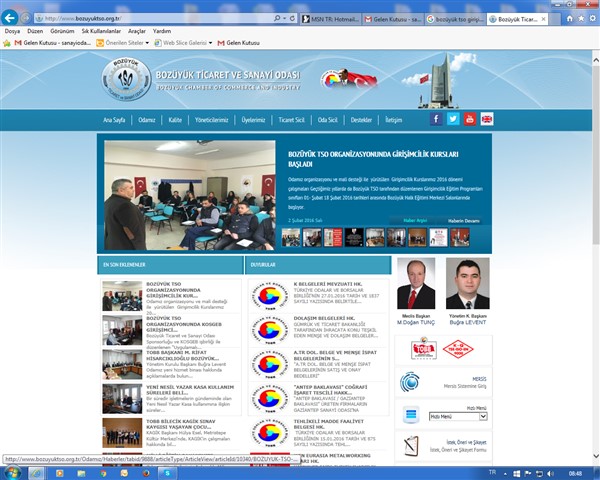Click the Bozüyük TSO round logo

126,79
